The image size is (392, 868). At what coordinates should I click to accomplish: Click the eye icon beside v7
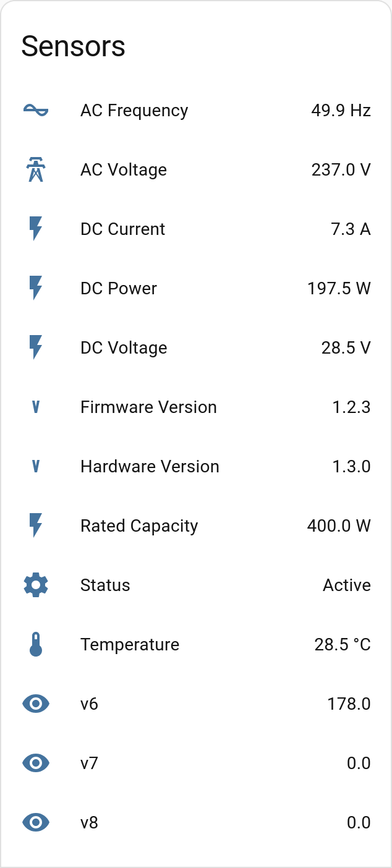[x=36, y=764]
